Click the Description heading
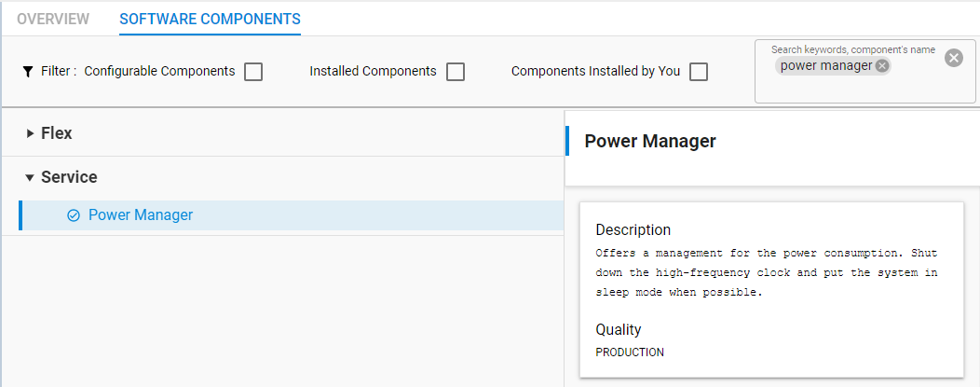 (633, 229)
